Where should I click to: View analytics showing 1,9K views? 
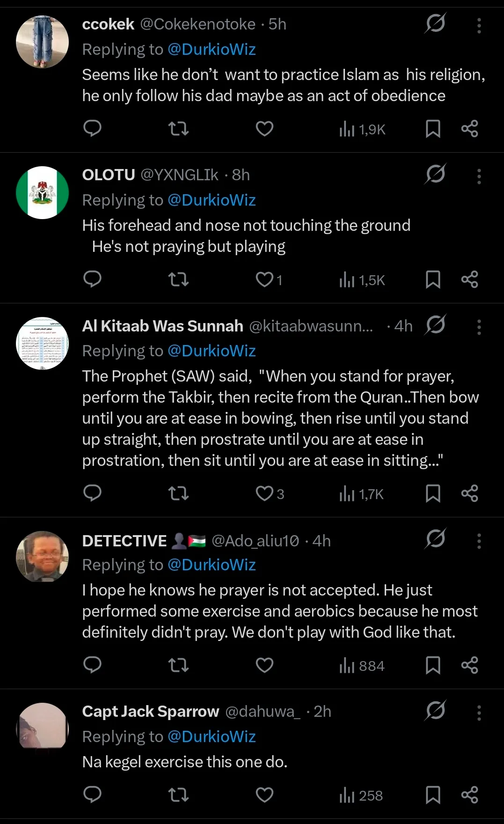pos(362,129)
